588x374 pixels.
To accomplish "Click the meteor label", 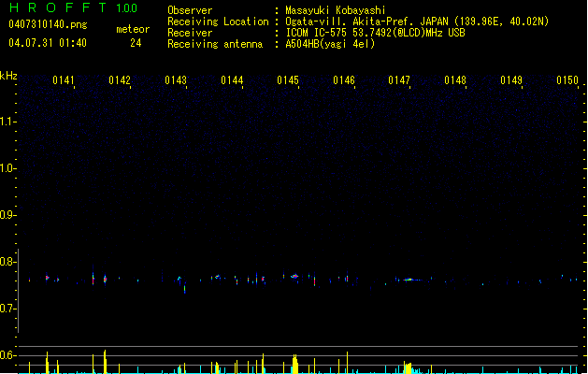I will 133,29.
